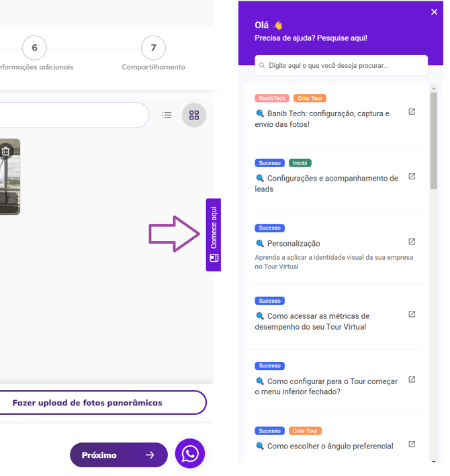Select the grid view layout icon

coord(194,115)
